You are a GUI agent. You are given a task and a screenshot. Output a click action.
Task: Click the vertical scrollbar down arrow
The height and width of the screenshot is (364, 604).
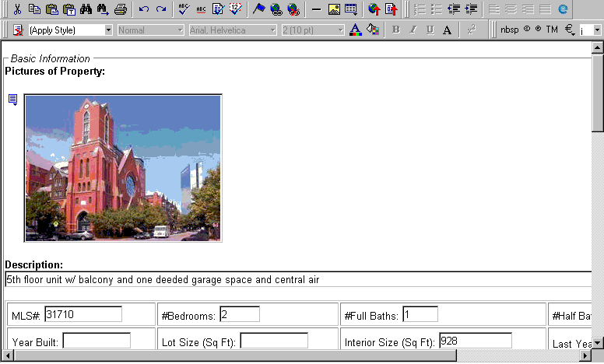[x=598, y=342]
